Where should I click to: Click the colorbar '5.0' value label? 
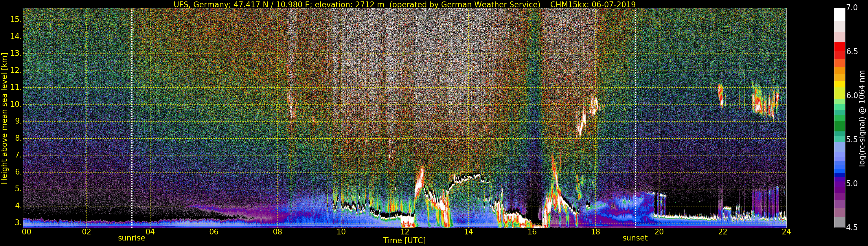pos(852,184)
